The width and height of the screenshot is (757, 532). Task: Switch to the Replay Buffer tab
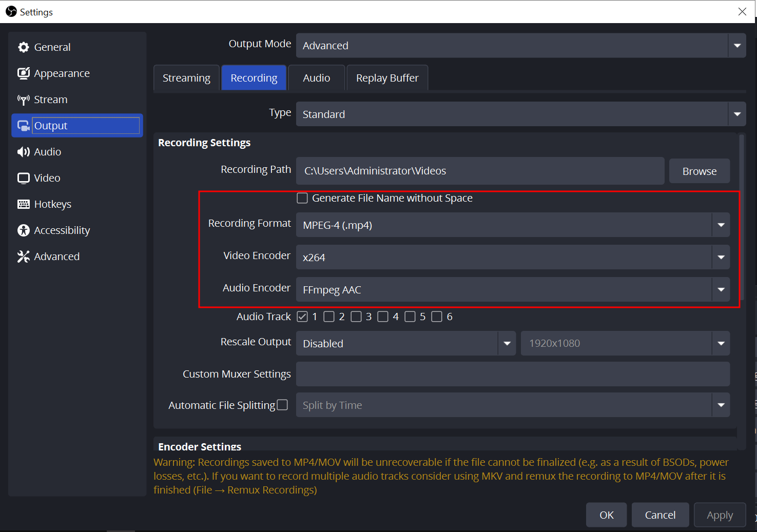point(387,78)
